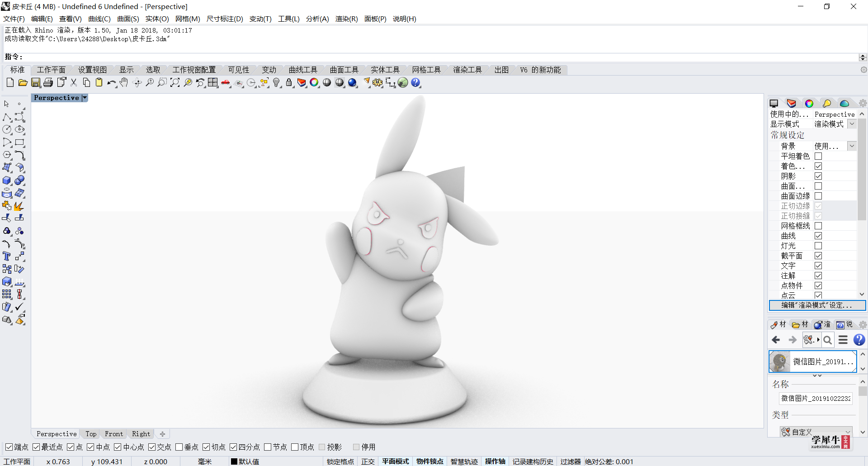Open the create new material tool dropdown
This screenshot has width=868, height=466.
point(811,340)
